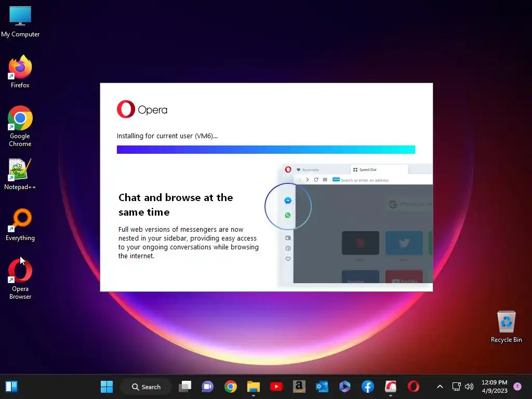Click the 'Installing for current user (VM6)...' text
Viewport: 532px width, 399px height.
[x=167, y=136]
